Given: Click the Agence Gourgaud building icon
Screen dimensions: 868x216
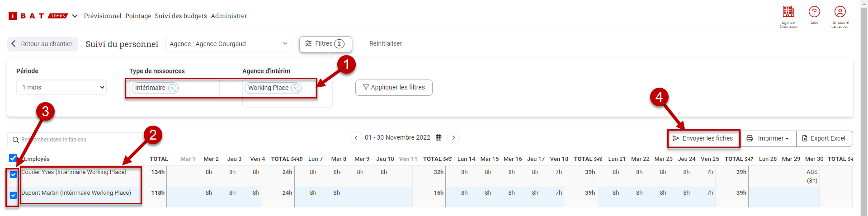Looking at the screenshot, I should click(x=788, y=12).
